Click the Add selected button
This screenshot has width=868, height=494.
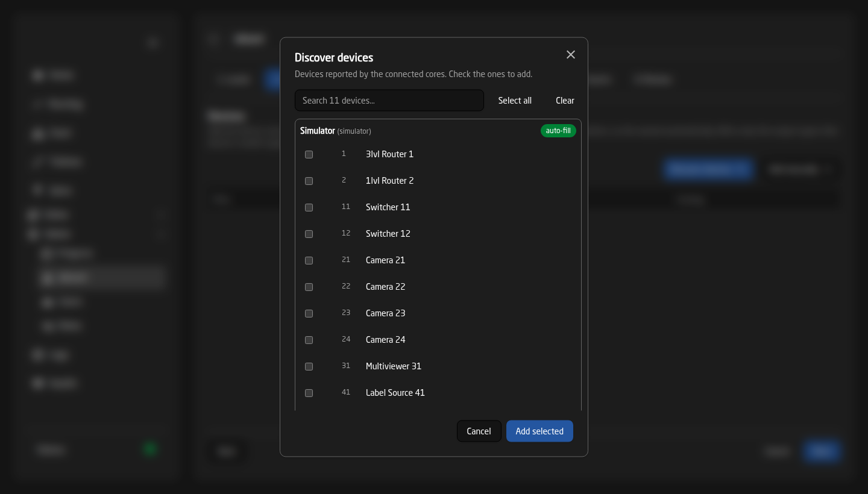[539, 431]
